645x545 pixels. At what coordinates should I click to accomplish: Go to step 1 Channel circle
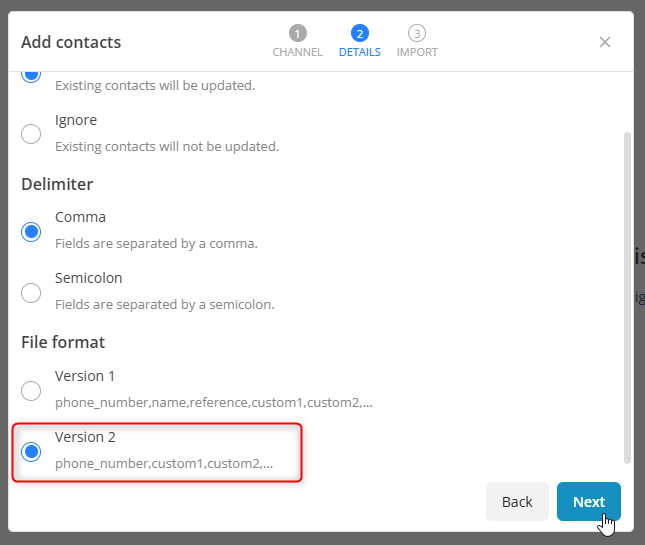(297, 33)
